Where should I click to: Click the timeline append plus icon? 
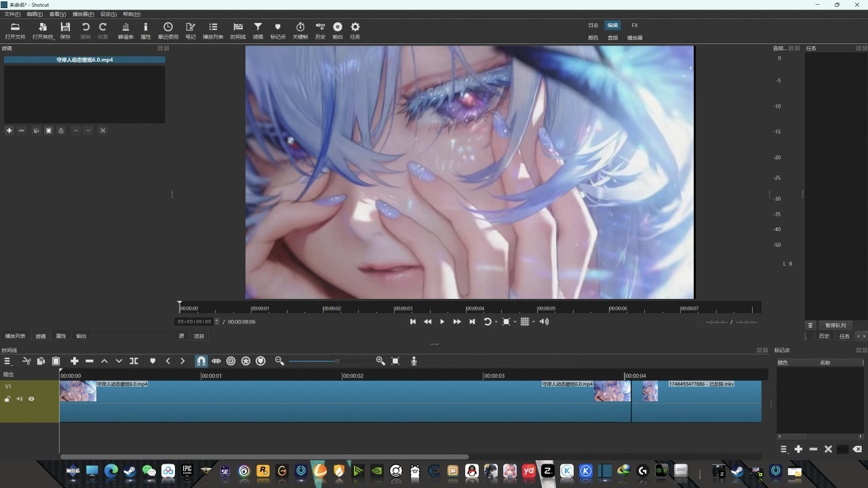[x=75, y=361]
